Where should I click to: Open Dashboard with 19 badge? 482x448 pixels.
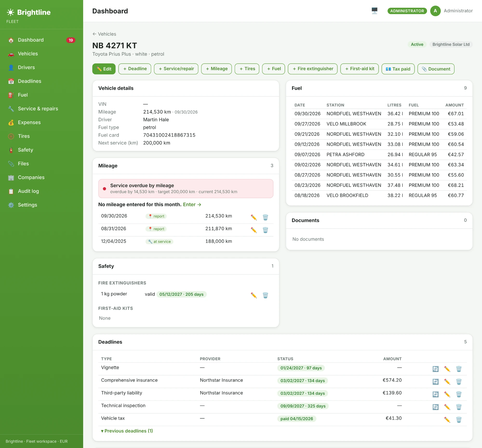point(41,40)
